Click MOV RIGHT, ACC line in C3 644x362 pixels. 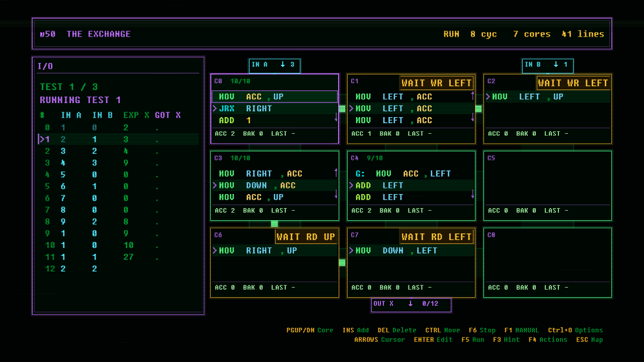click(275, 173)
